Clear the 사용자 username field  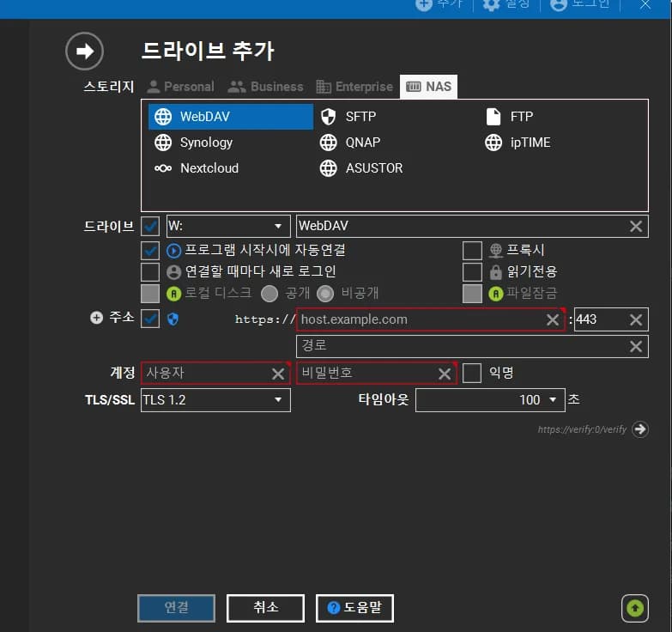point(278,374)
